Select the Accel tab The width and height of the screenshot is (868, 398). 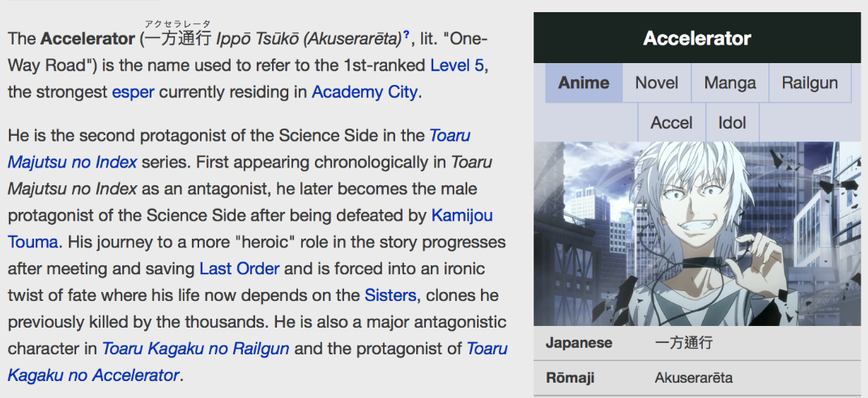click(671, 123)
